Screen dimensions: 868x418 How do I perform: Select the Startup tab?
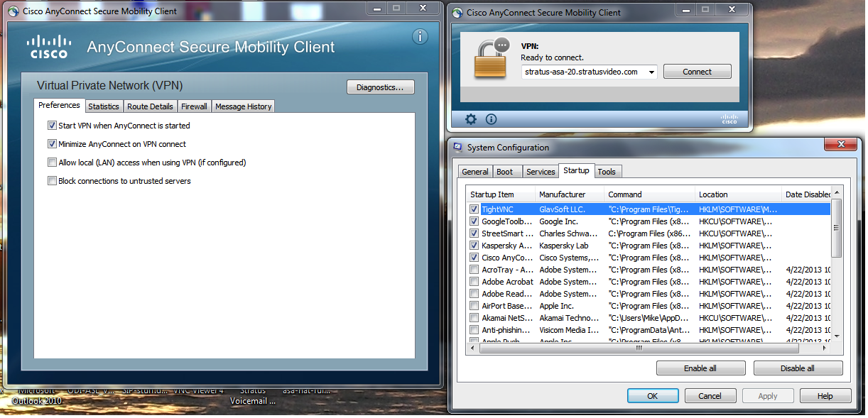(x=576, y=170)
